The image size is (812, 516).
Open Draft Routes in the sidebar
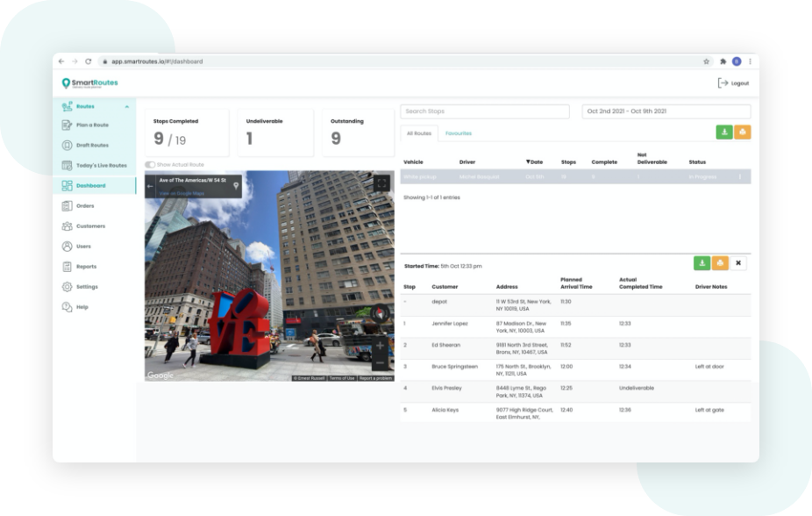pos(94,145)
